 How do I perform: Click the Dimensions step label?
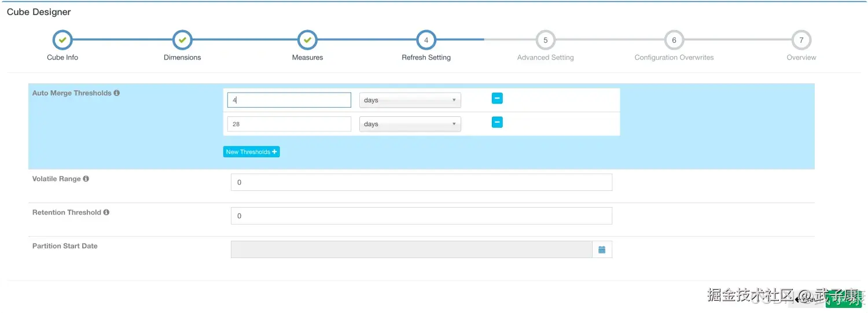click(x=182, y=57)
